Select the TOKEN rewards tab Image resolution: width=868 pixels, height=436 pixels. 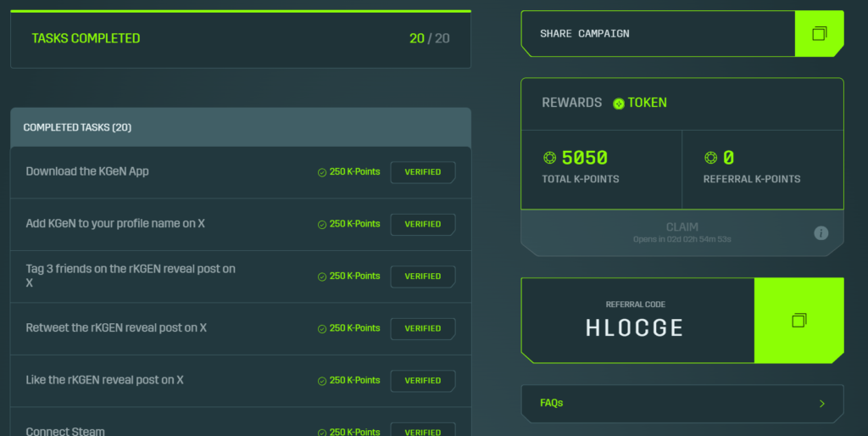tap(640, 103)
